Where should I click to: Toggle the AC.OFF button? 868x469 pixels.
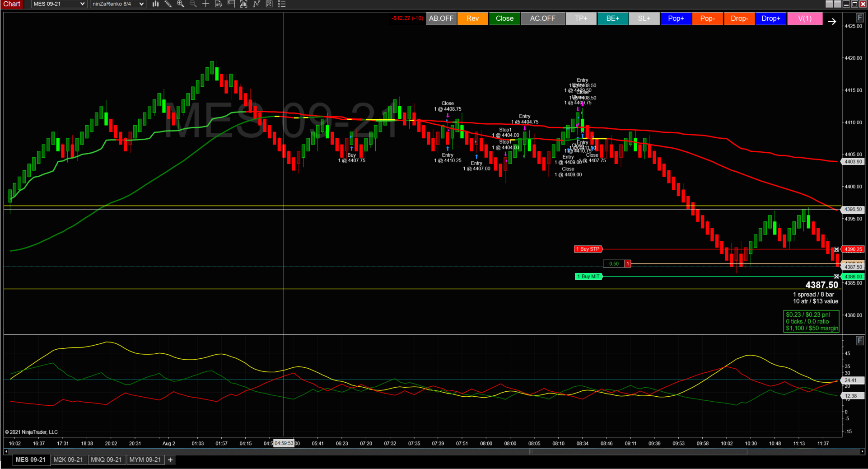coord(543,19)
